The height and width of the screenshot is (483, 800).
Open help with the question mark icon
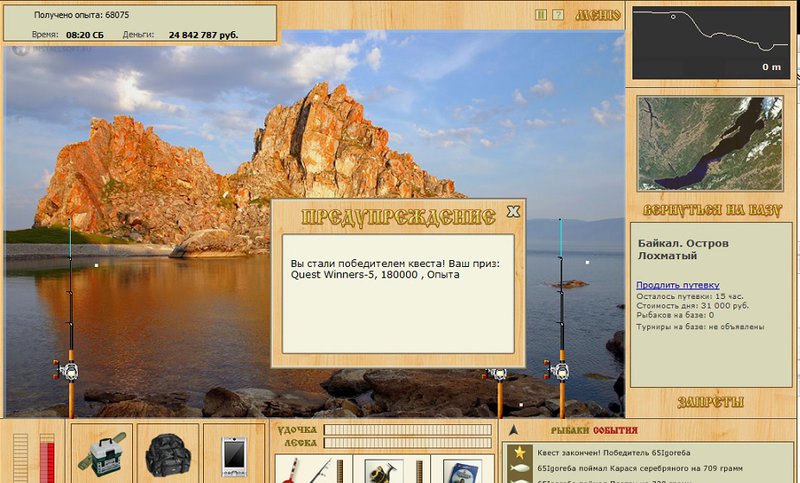pyautogui.click(x=558, y=15)
